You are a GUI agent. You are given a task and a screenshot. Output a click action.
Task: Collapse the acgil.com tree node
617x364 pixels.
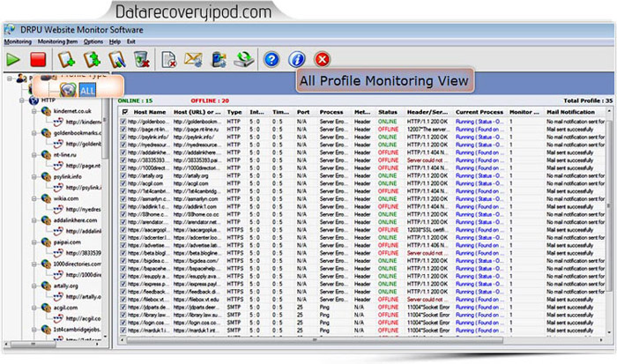34,308
